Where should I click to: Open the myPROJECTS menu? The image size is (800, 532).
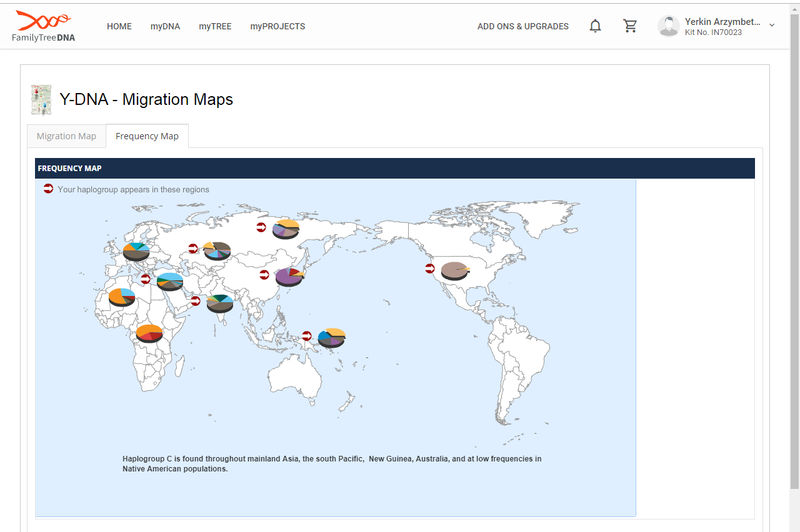pos(277,26)
